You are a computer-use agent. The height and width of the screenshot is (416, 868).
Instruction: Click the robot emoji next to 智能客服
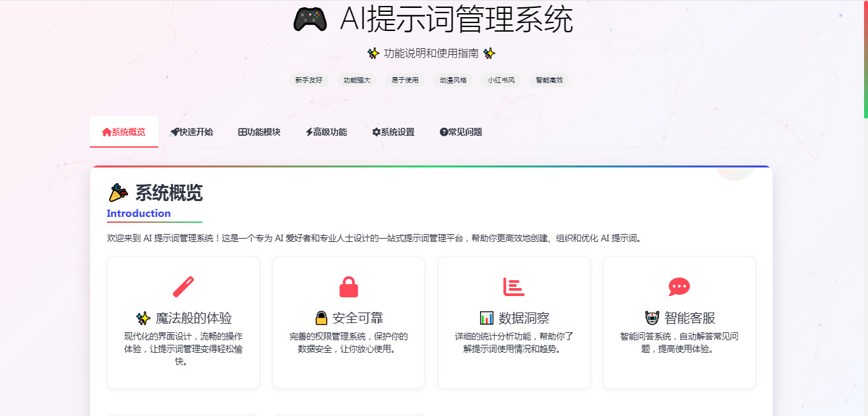(652, 318)
